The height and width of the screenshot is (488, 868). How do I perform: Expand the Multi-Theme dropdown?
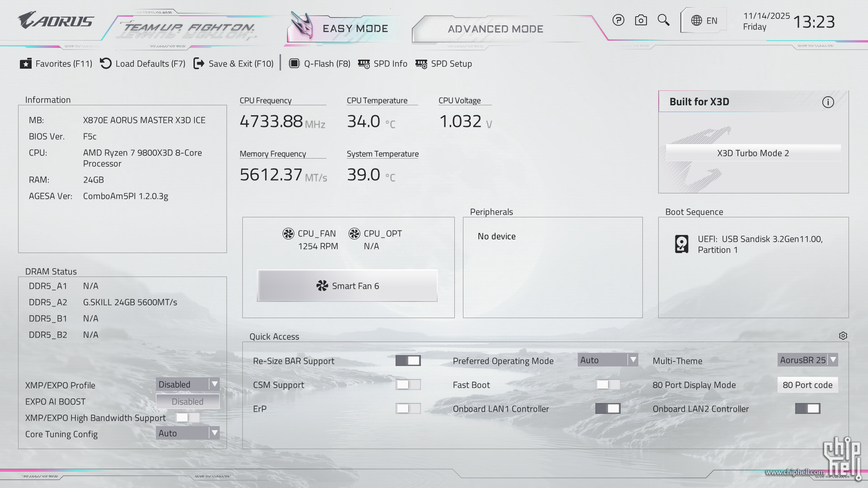coord(807,360)
